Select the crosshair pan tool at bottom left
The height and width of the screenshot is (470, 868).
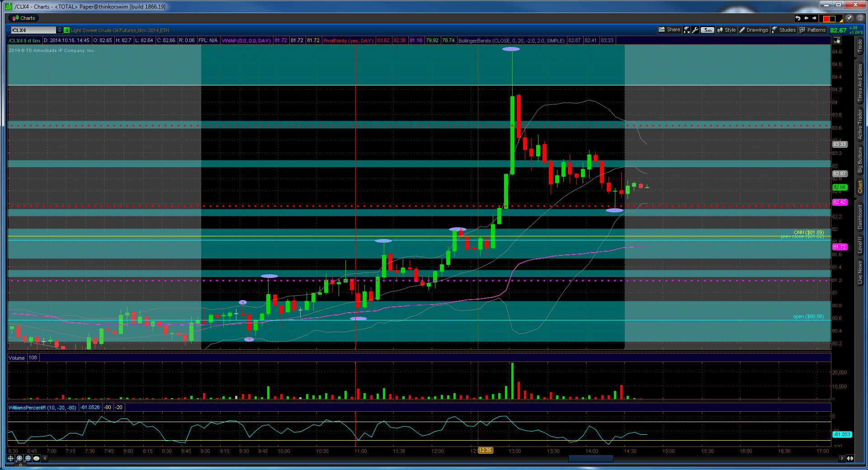click(x=11, y=458)
